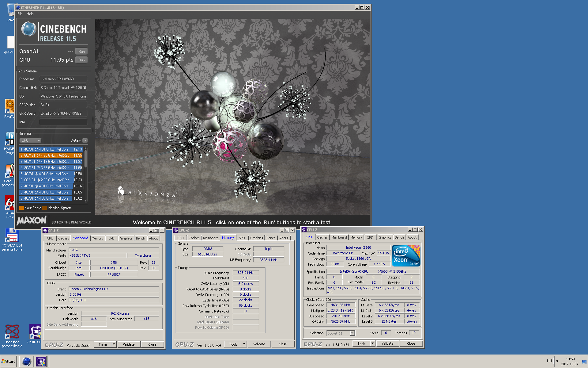Click the HU language indicator
Image resolution: width=588 pixels, height=368 pixels.
[x=549, y=361]
